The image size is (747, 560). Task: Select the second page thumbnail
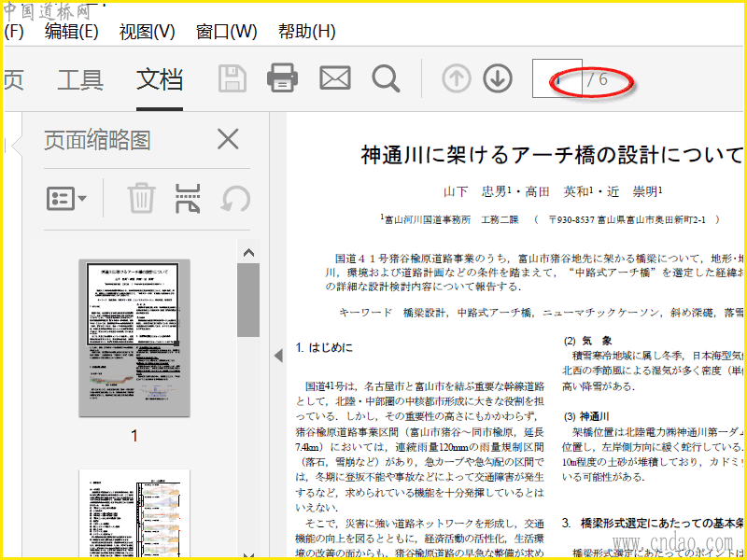tap(134, 513)
